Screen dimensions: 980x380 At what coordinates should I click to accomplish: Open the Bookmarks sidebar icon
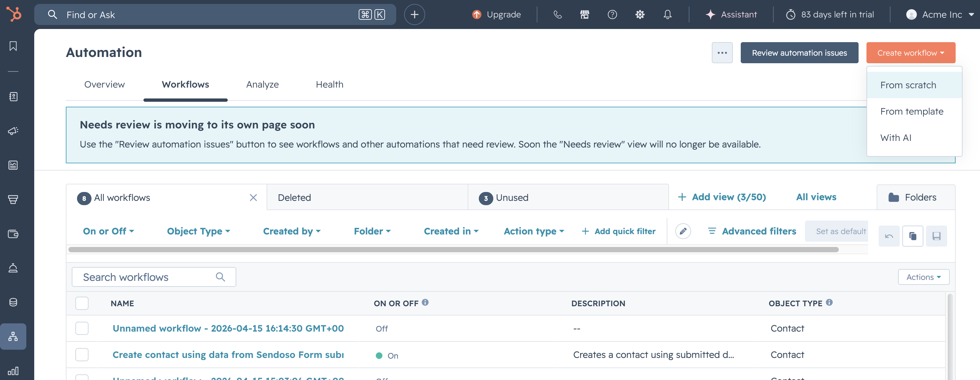coord(13,46)
